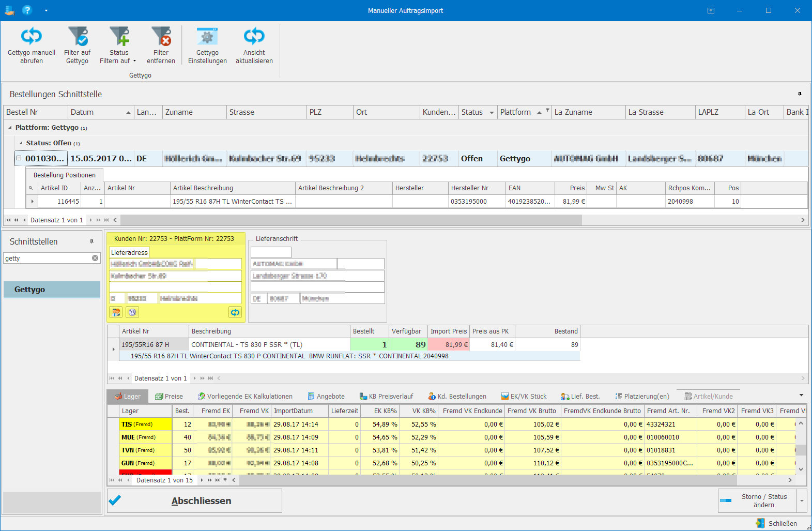Open the Artikel/Kunde tab
This screenshot has width=812, height=531.
(709, 396)
